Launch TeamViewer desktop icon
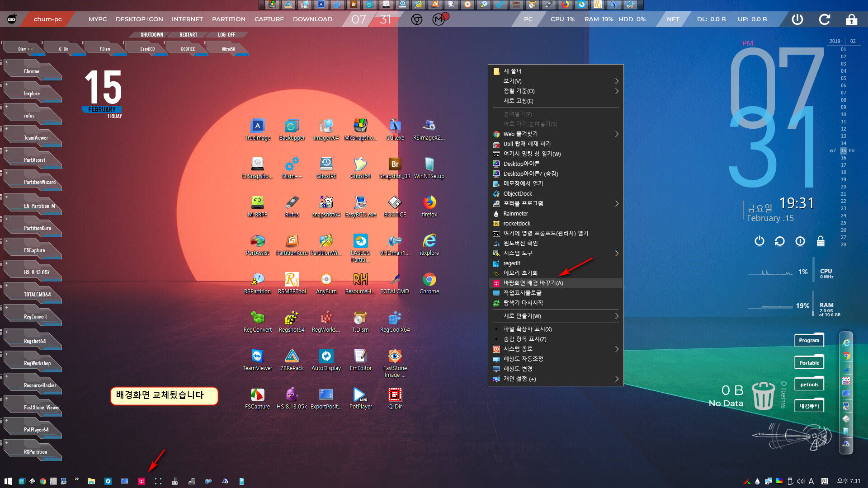The width and height of the screenshot is (868, 488). click(x=258, y=360)
